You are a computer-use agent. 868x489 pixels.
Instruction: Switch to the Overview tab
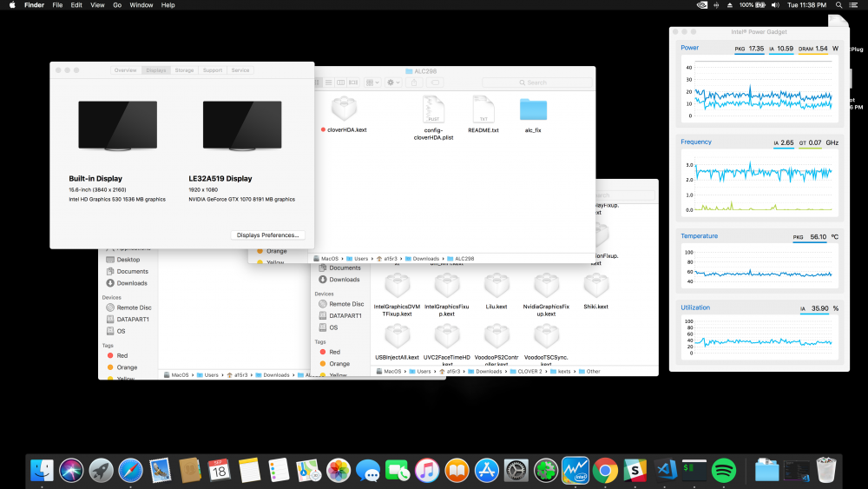click(x=126, y=70)
